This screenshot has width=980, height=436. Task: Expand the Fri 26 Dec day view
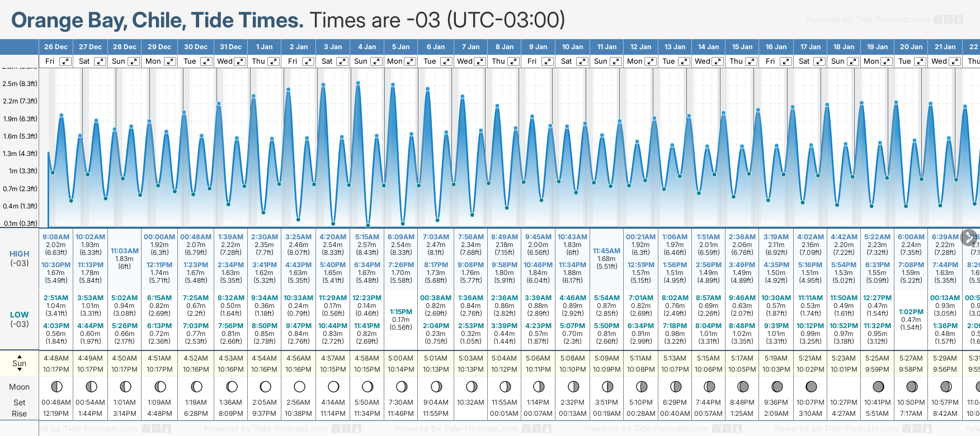tap(65, 61)
